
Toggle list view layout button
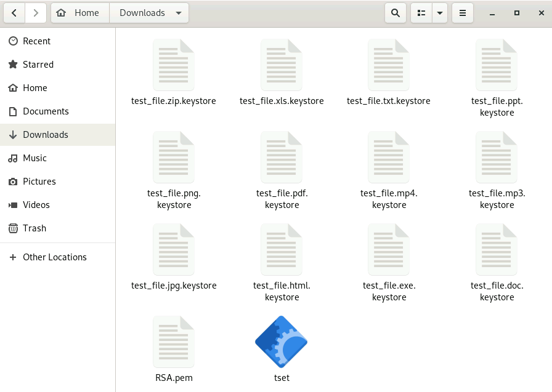click(421, 13)
